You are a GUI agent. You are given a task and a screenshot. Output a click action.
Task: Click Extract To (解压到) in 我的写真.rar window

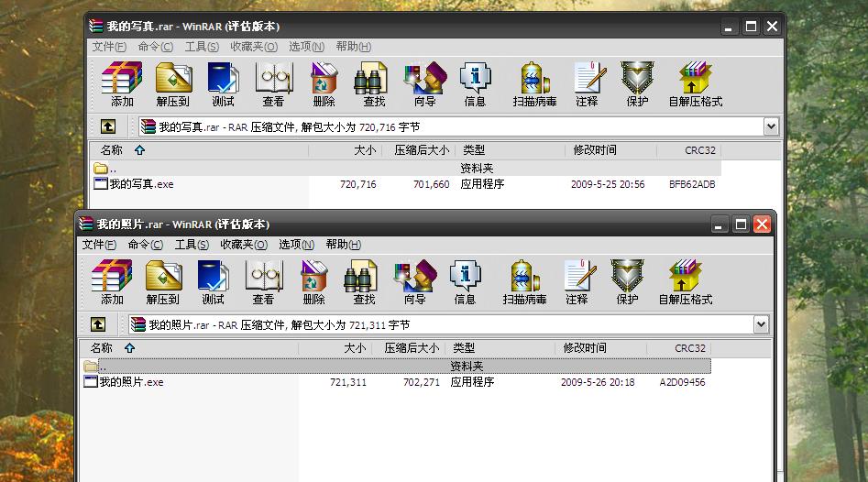click(x=173, y=84)
